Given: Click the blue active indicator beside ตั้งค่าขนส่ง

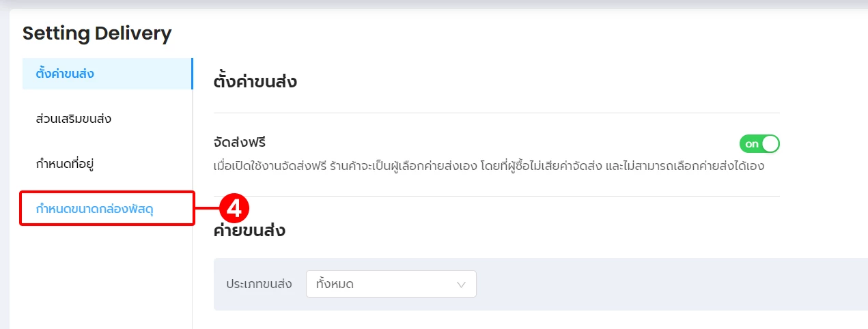Looking at the screenshot, I should (x=192, y=74).
